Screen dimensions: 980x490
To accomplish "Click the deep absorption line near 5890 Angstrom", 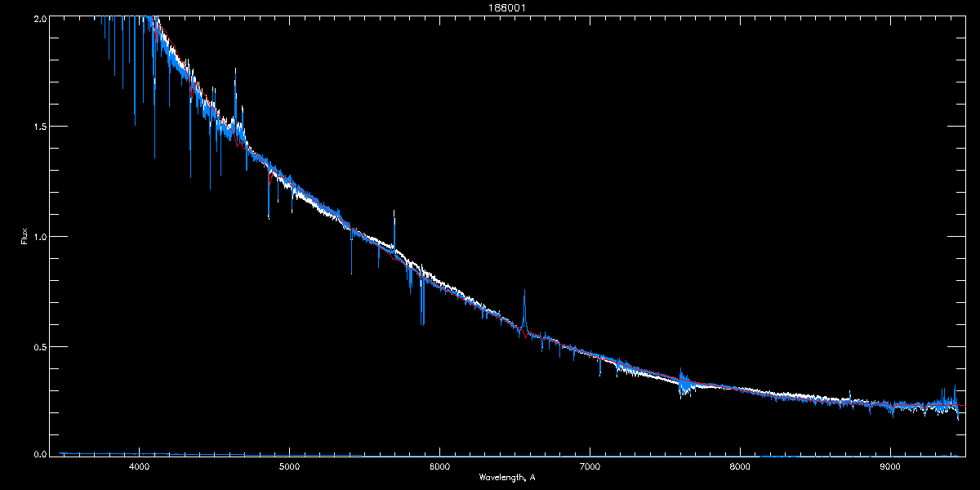I will pyautogui.click(x=422, y=301).
